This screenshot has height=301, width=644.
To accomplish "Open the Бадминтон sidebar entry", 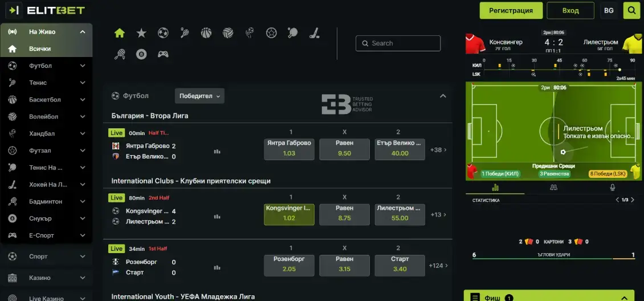I will 46,202.
